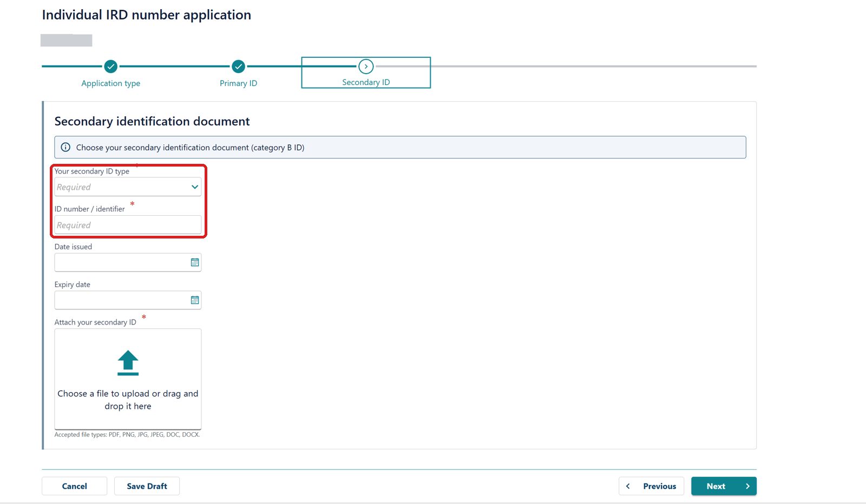The width and height of the screenshot is (866, 504).
Task: Click the Save Draft button
Action: tap(147, 486)
